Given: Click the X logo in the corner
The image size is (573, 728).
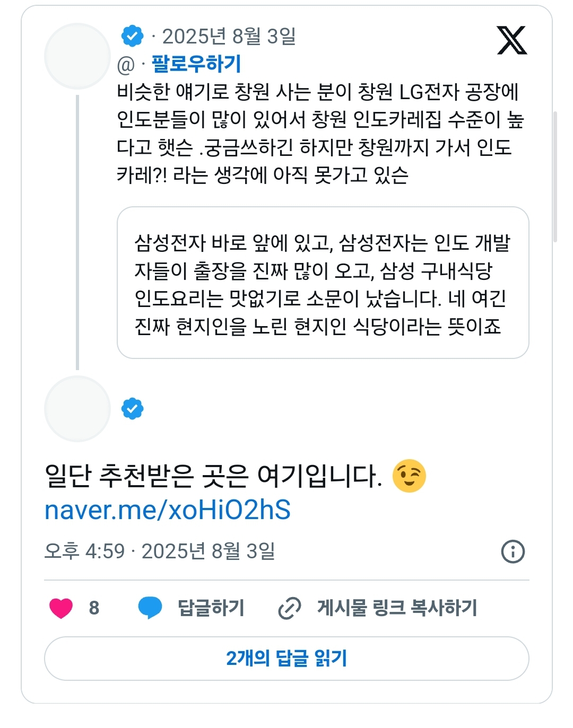Looking at the screenshot, I should (511, 40).
